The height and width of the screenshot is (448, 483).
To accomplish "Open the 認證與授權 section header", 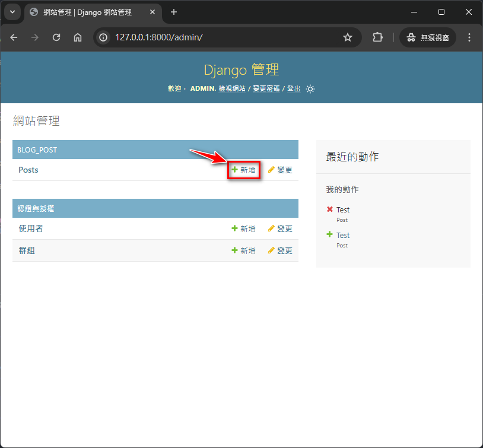I will 36,209.
